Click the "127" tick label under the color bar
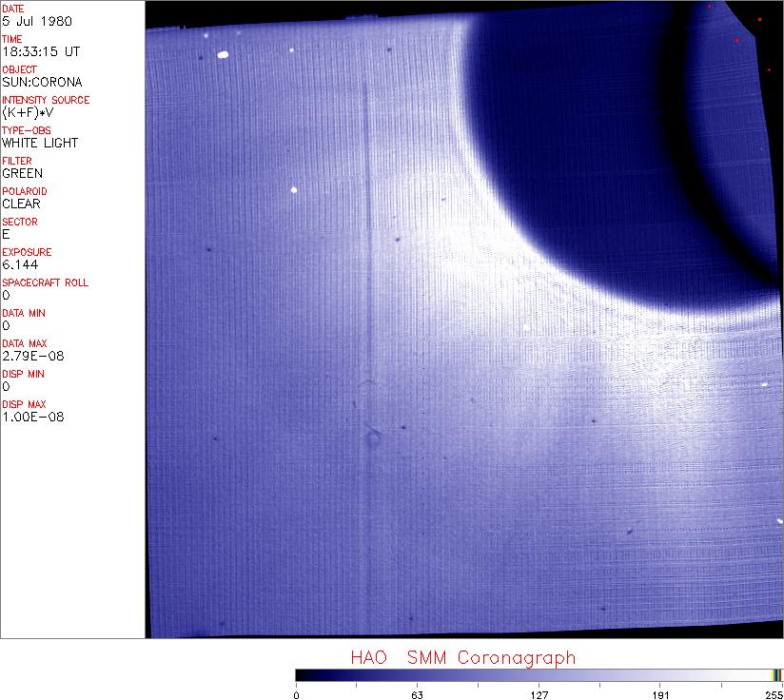 click(539, 693)
